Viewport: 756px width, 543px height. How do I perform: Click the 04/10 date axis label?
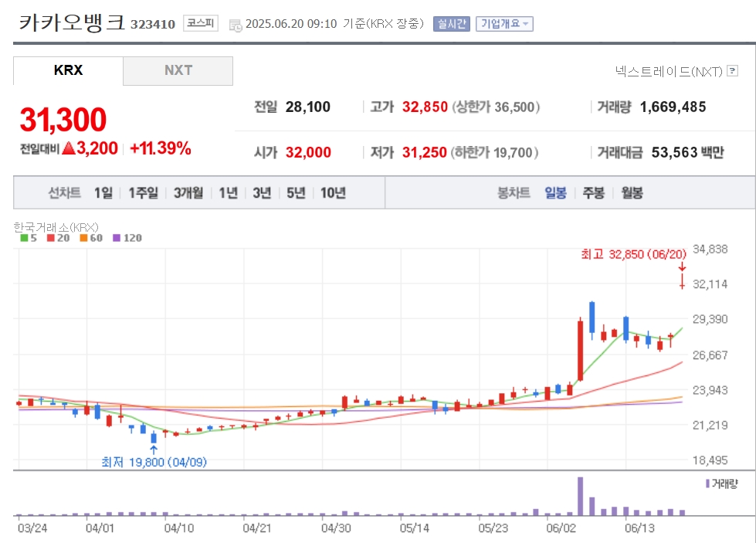179,528
